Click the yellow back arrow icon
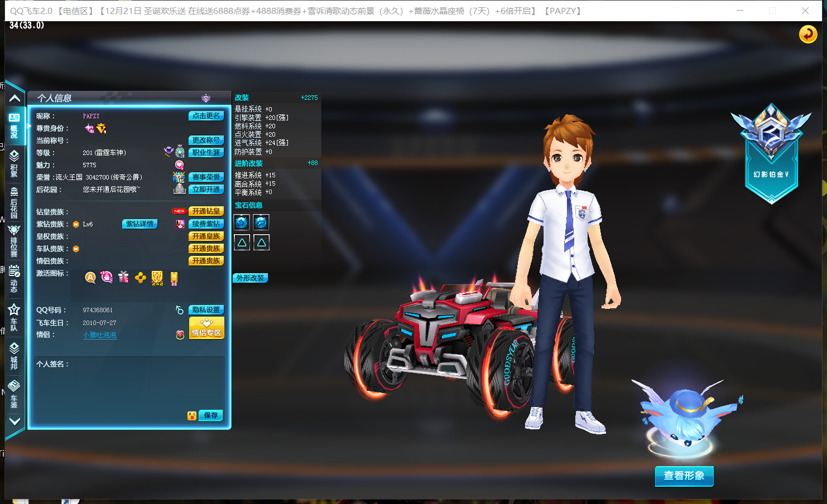This screenshot has height=504, width=827. click(x=807, y=35)
